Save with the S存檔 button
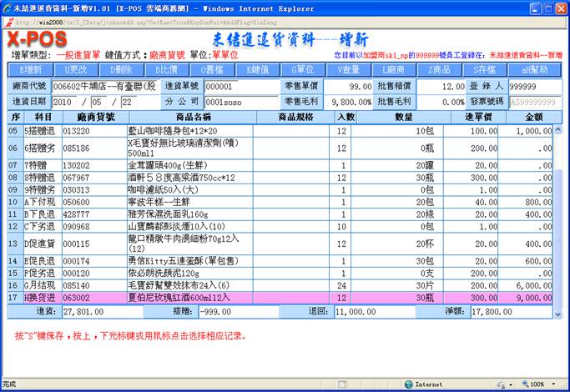The width and height of the screenshot is (570, 392). coord(484,69)
